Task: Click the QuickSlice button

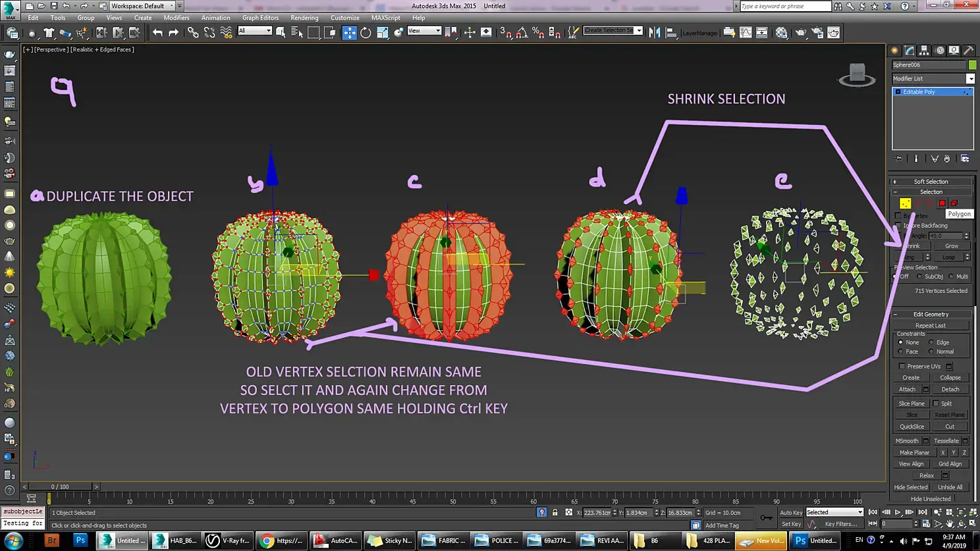Action: [x=912, y=427]
